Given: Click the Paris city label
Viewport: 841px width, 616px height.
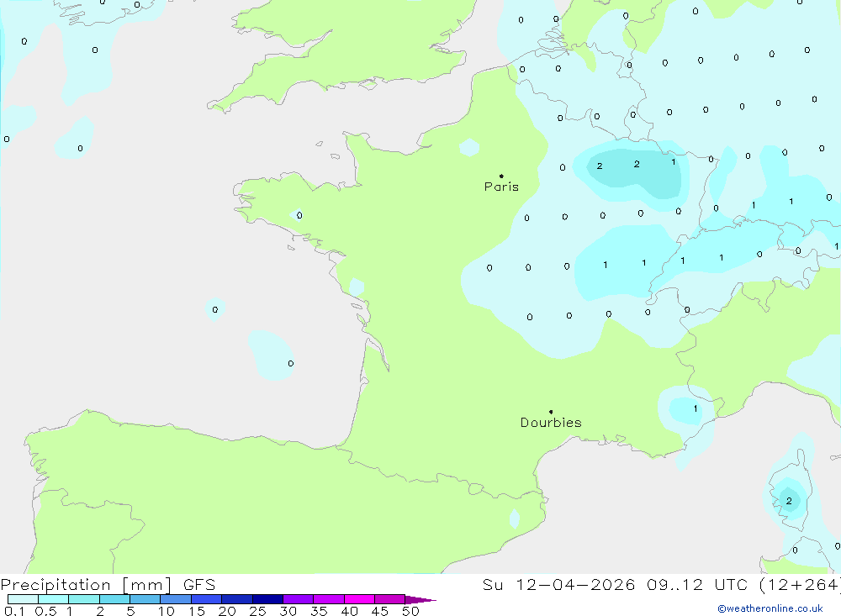Looking at the screenshot, I should [501, 187].
